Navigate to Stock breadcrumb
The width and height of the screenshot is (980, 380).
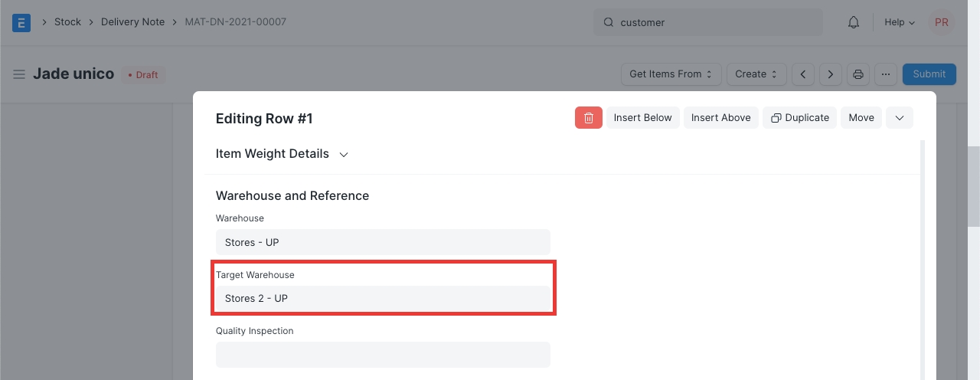67,22
